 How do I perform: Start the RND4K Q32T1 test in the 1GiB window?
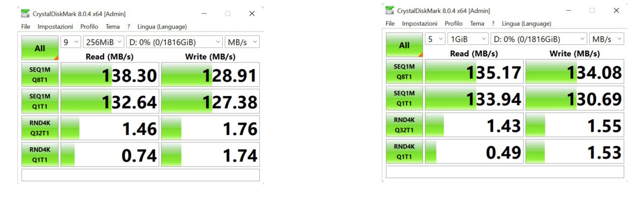[x=404, y=124]
